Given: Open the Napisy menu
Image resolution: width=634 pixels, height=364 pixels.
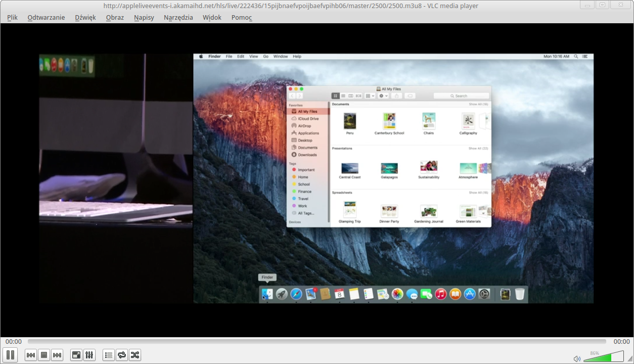Looking at the screenshot, I should [144, 17].
